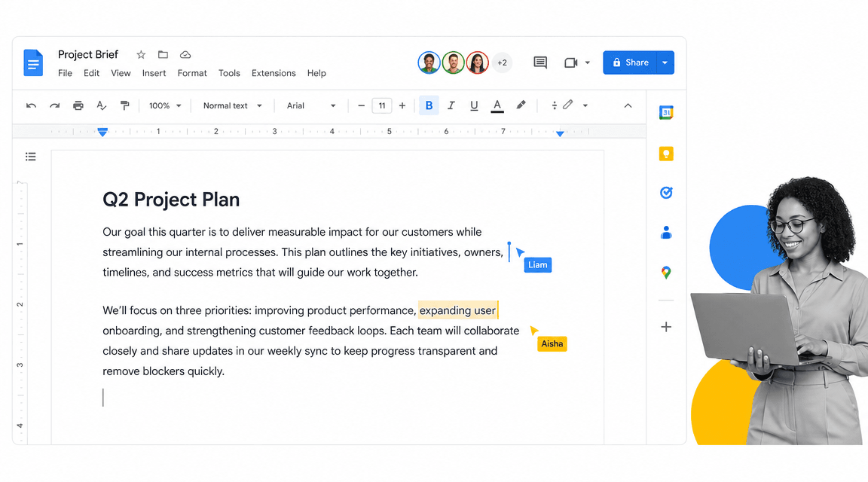Show the +2 additional collaborators
The width and height of the screenshot is (868, 482).
click(x=502, y=63)
